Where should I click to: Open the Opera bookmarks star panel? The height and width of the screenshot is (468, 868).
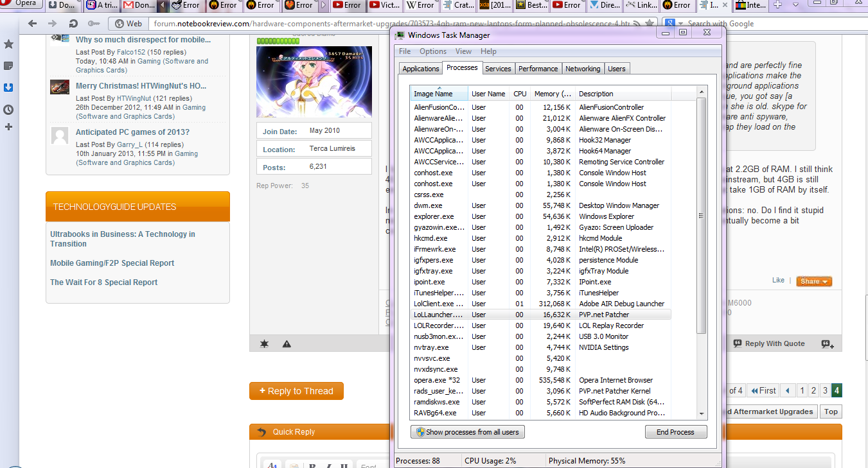point(9,44)
